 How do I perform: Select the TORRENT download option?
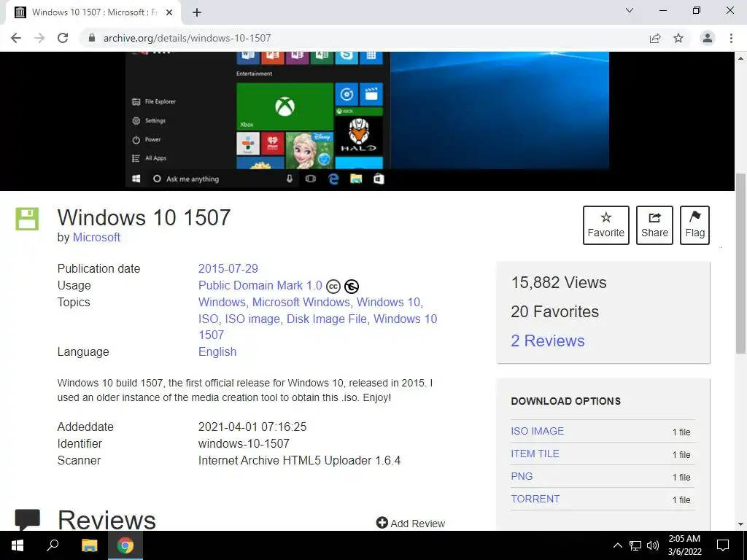pos(535,499)
